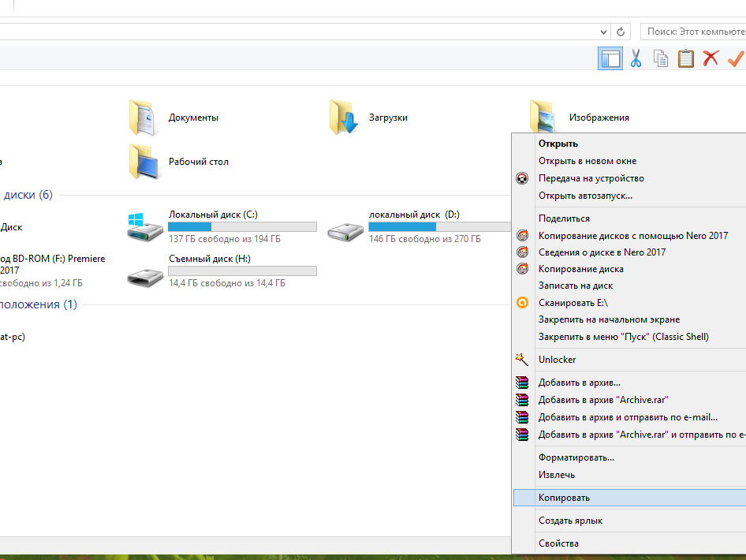Image resolution: width=746 pixels, height=560 pixels.
Task: Click Nero icon beside Сведения о диске
Action: click(522, 252)
